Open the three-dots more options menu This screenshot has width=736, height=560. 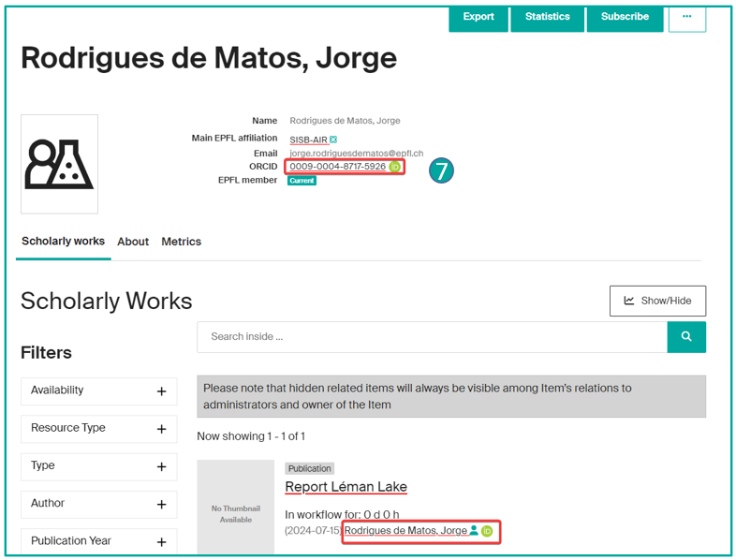pyautogui.click(x=686, y=17)
